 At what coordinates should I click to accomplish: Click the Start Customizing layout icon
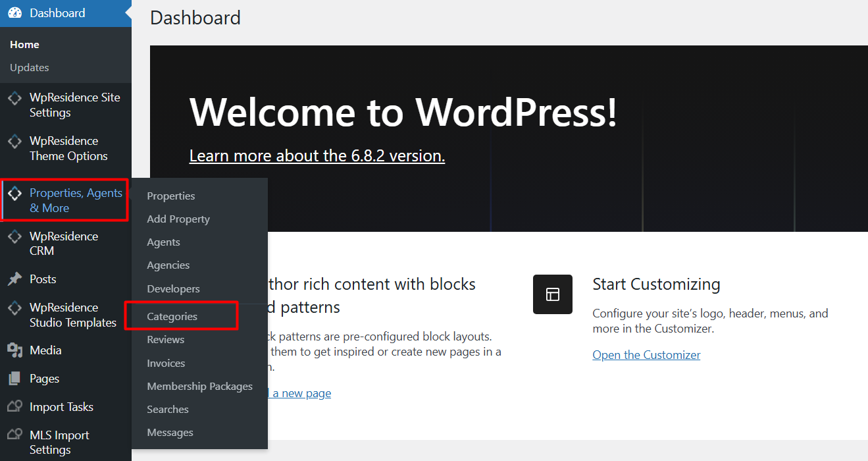click(553, 294)
